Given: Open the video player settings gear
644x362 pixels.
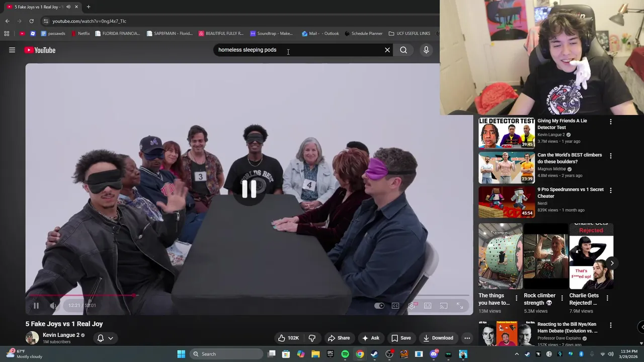Looking at the screenshot, I should point(412,305).
